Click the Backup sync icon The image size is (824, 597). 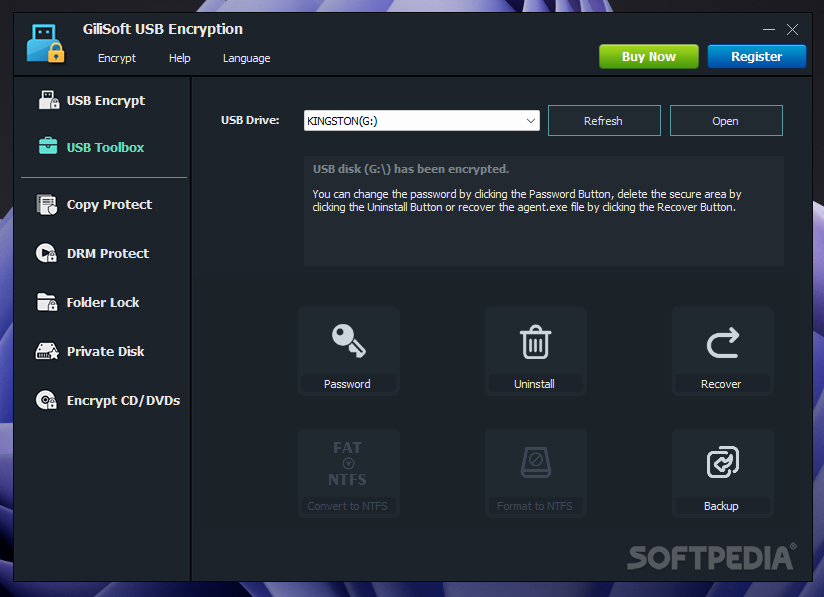(723, 462)
